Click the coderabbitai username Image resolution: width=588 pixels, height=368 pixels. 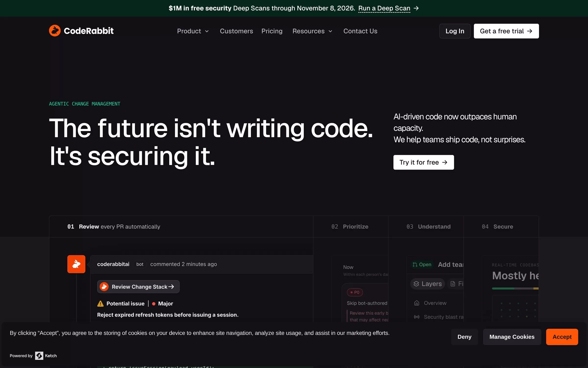point(113,264)
